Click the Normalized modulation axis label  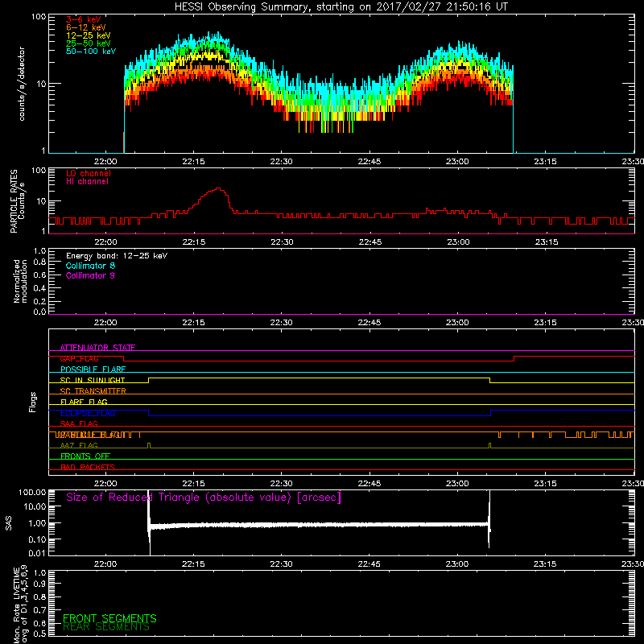[x=20, y=281]
